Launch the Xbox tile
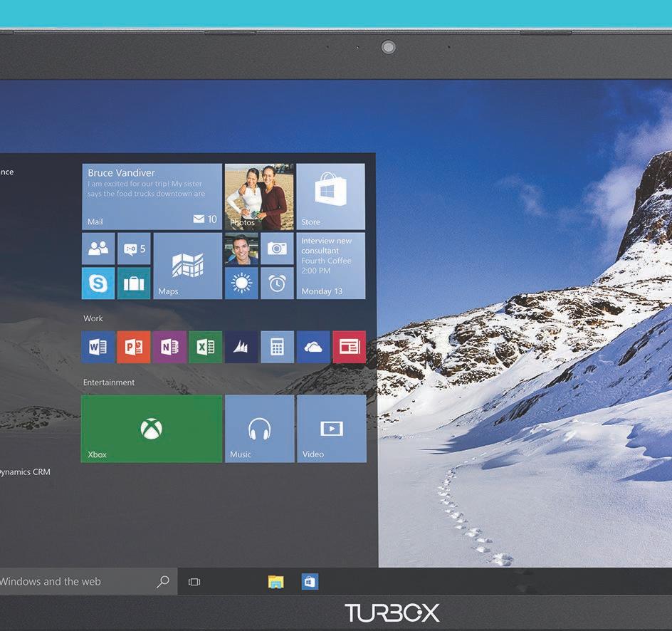This screenshot has height=631, width=672. point(152,429)
